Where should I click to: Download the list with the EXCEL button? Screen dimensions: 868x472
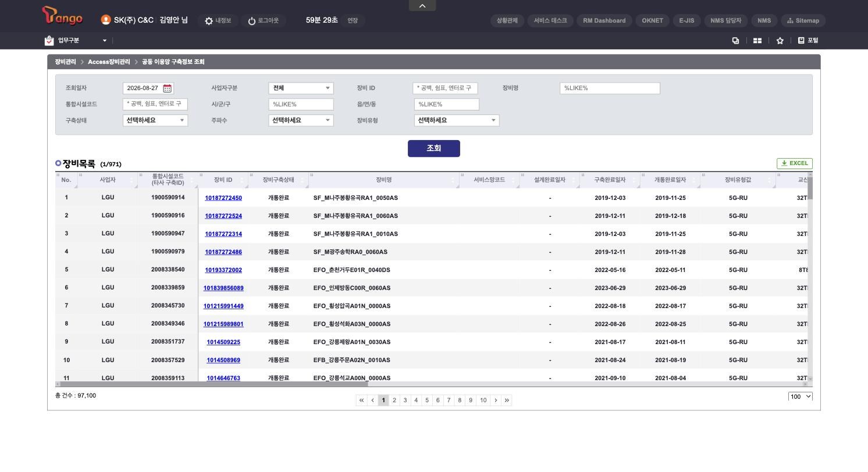click(795, 163)
